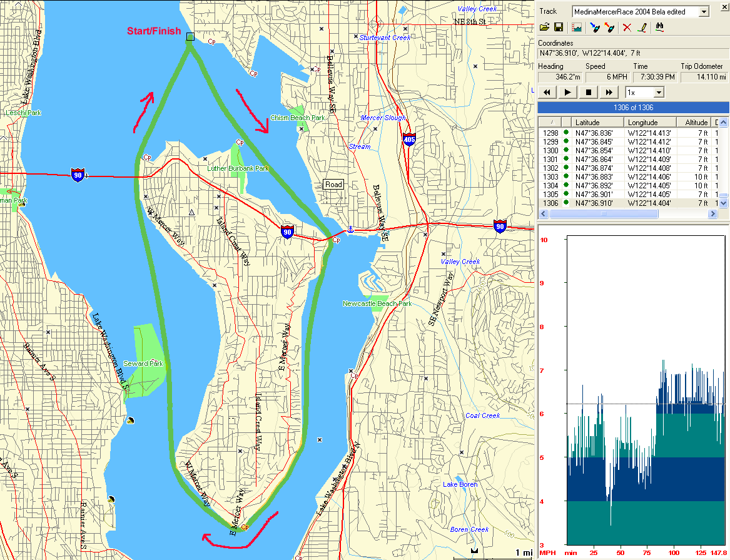Click the download from GPS icon

click(595, 28)
